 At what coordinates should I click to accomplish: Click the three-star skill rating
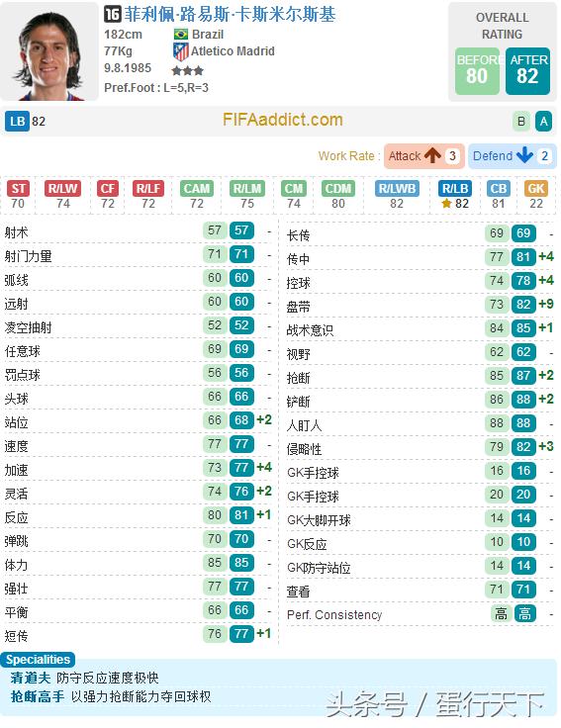pyautogui.click(x=187, y=71)
